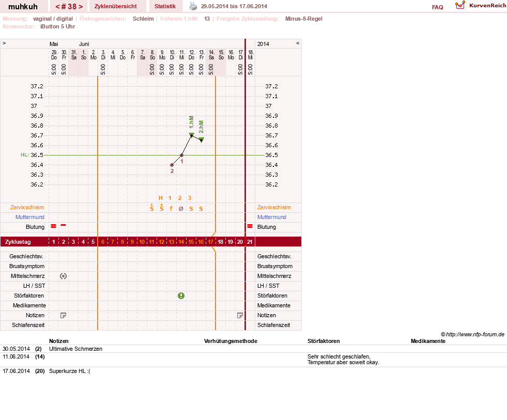The image size is (507, 420).
Task: Click the 1.hM green triangle marker
Action: point(191,134)
